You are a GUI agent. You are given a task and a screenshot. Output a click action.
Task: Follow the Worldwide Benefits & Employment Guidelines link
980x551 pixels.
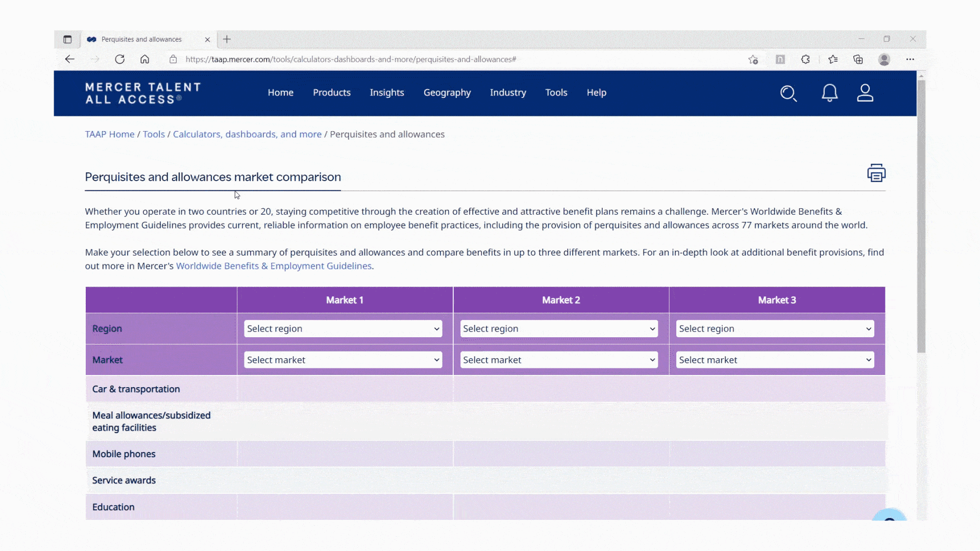click(x=274, y=266)
